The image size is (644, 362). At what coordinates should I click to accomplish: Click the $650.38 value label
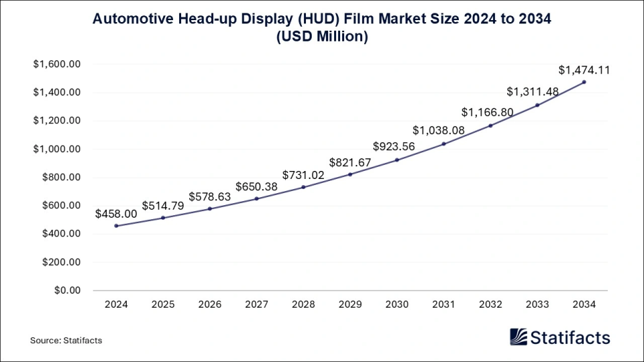(257, 186)
